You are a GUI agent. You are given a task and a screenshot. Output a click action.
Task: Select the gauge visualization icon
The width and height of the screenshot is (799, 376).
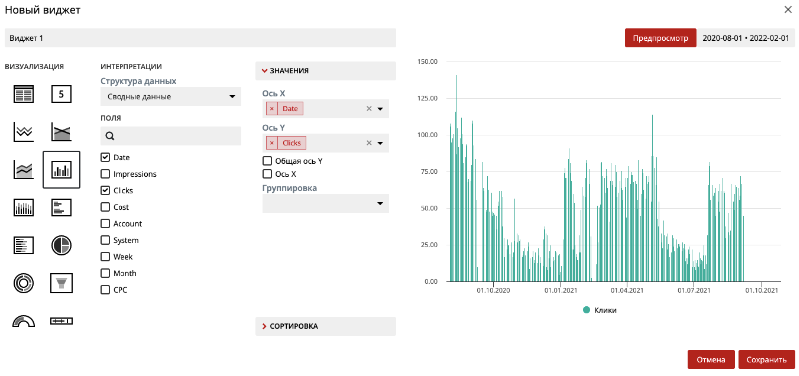tap(23, 321)
